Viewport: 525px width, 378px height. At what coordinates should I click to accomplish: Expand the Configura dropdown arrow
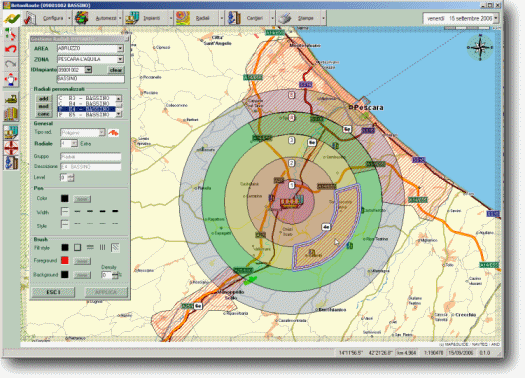[70, 18]
